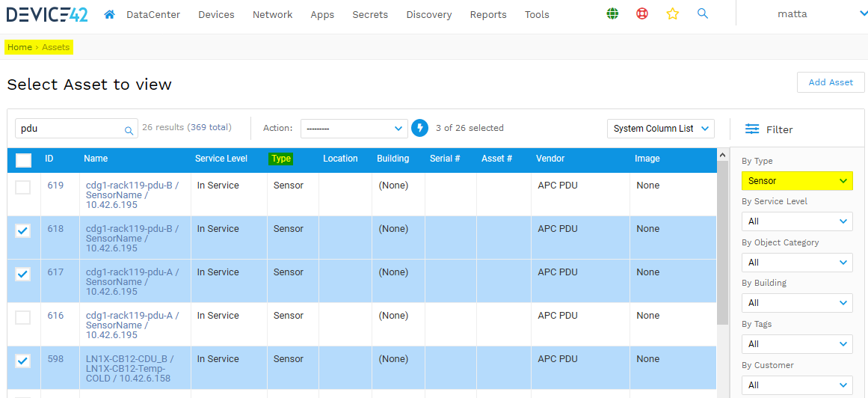Sort by Location column header

pos(340,159)
